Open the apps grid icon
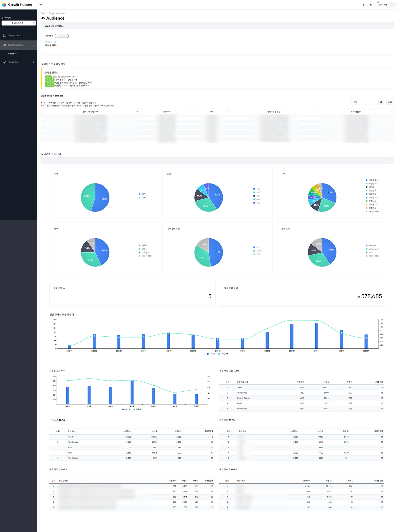398x532 pixels. point(370,5)
